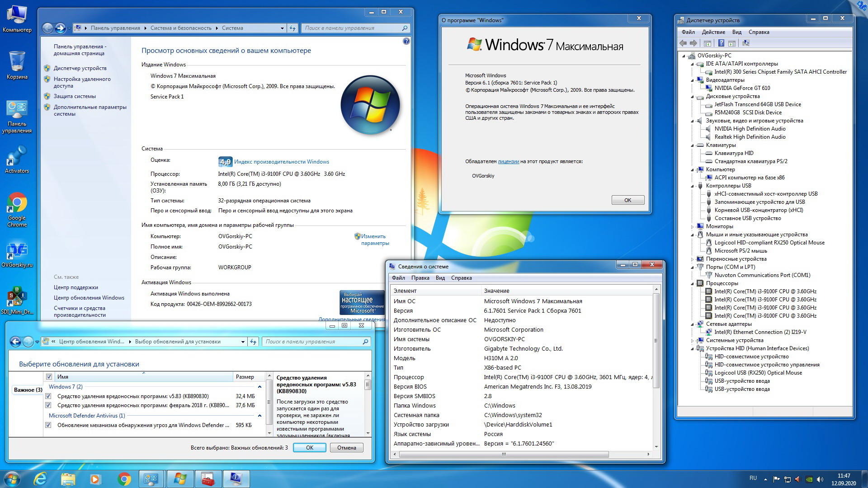Open Вид menu in Device Manager

(737, 32)
